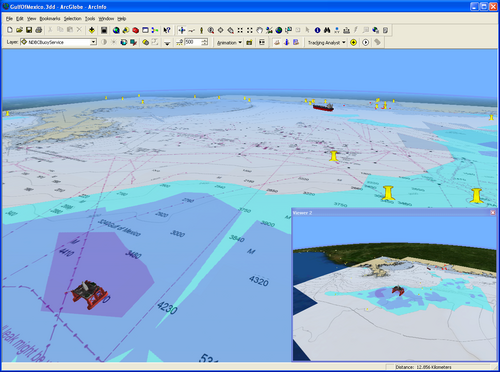Image resolution: width=500 pixels, height=372 pixels.
Task: Open the Animation dropdown menu
Action: click(229, 43)
